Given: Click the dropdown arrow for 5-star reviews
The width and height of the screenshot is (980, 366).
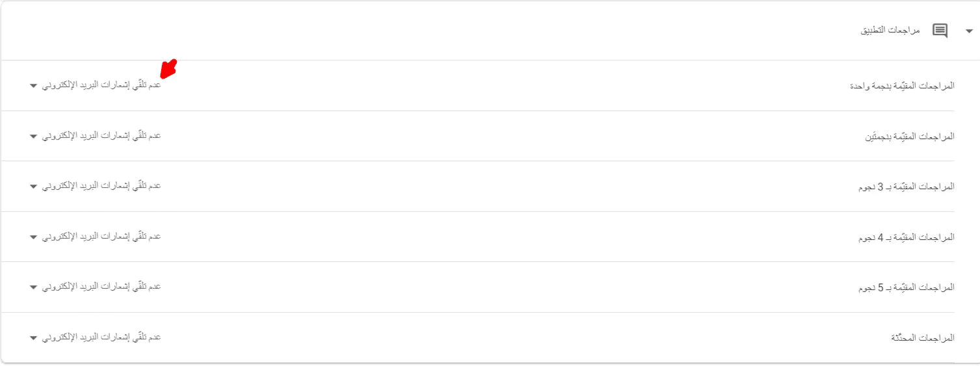Looking at the screenshot, I should (33, 287).
